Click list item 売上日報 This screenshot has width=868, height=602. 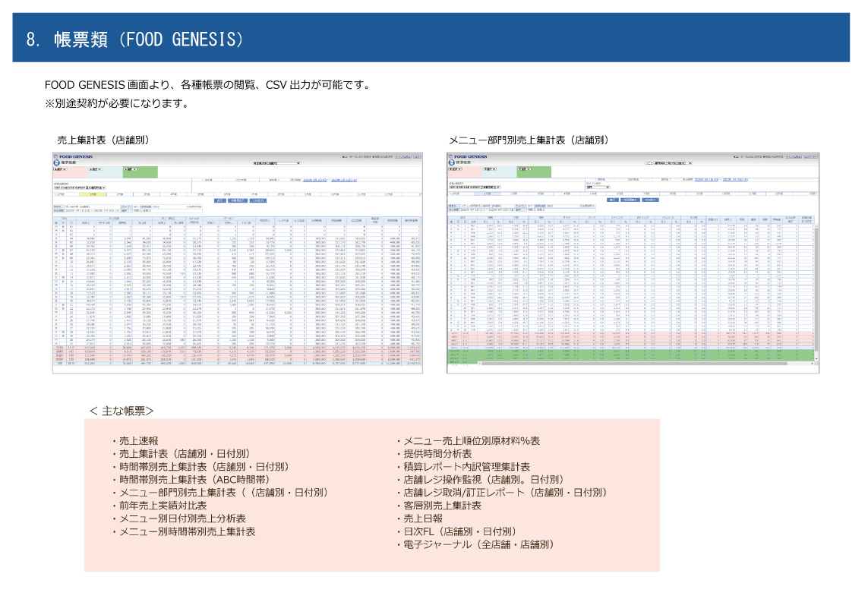423,518
